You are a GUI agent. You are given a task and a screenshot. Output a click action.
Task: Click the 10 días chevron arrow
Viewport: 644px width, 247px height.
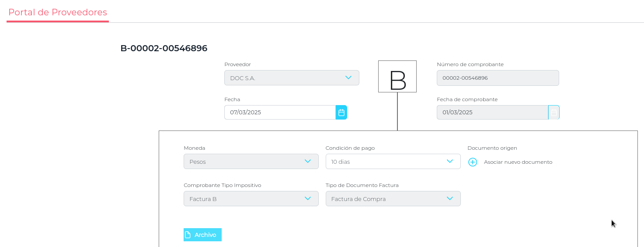(x=450, y=161)
